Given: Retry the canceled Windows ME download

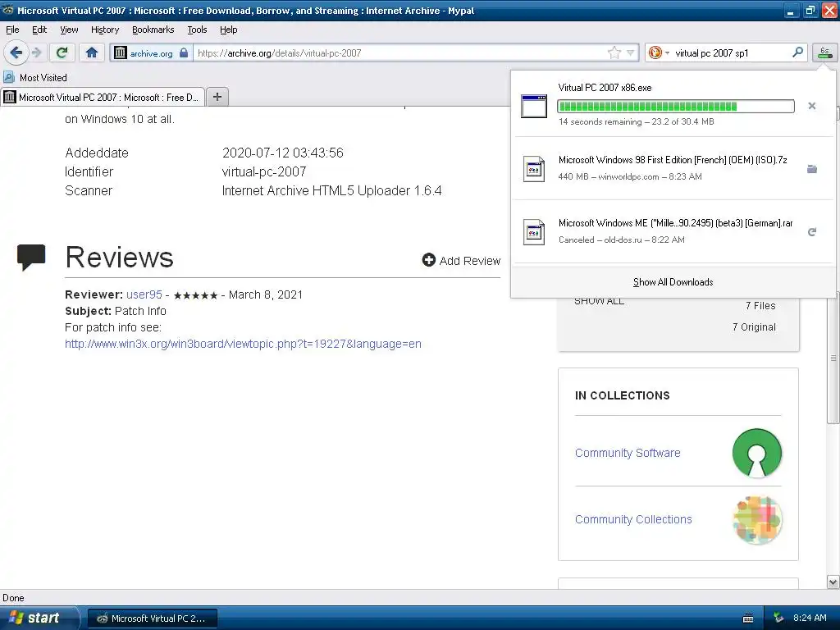Looking at the screenshot, I should pyautogui.click(x=812, y=232).
